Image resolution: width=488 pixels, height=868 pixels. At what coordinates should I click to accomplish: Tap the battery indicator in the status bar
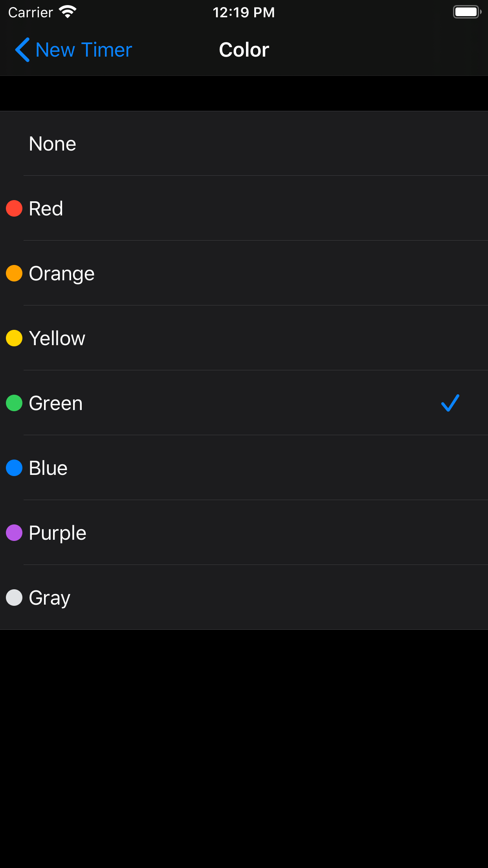pyautogui.click(x=467, y=12)
